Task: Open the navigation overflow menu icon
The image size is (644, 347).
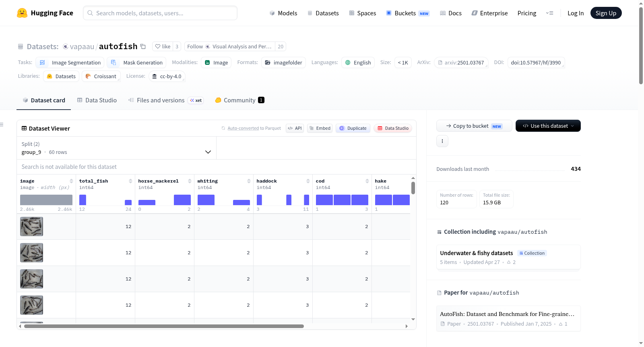Action: [x=549, y=13]
